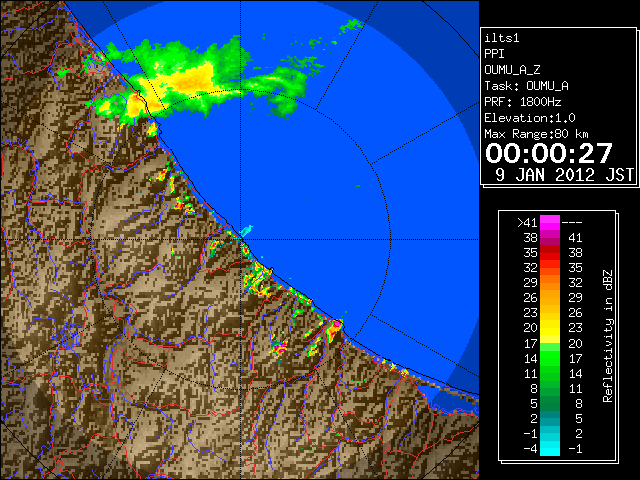Select the 'Elevation:1.0' text

[x=530, y=118]
